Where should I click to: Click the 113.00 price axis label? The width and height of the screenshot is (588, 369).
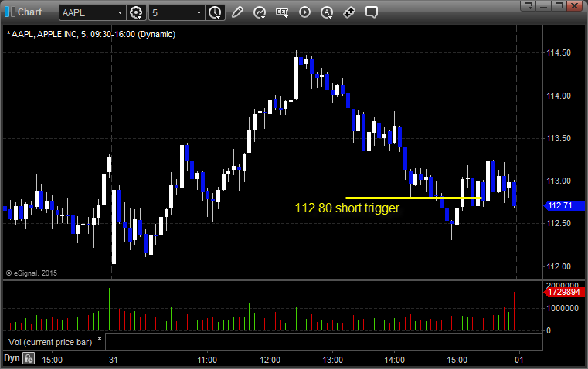pyautogui.click(x=559, y=181)
